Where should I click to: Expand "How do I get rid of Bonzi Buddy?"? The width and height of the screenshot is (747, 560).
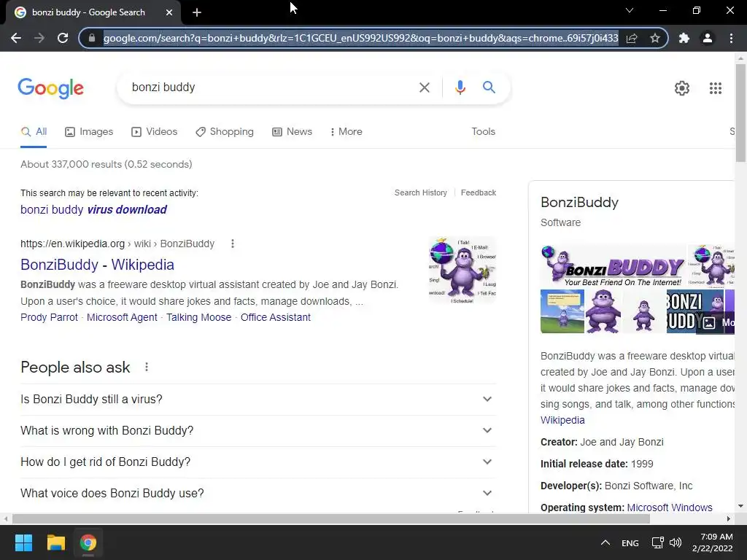tap(258, 462)
